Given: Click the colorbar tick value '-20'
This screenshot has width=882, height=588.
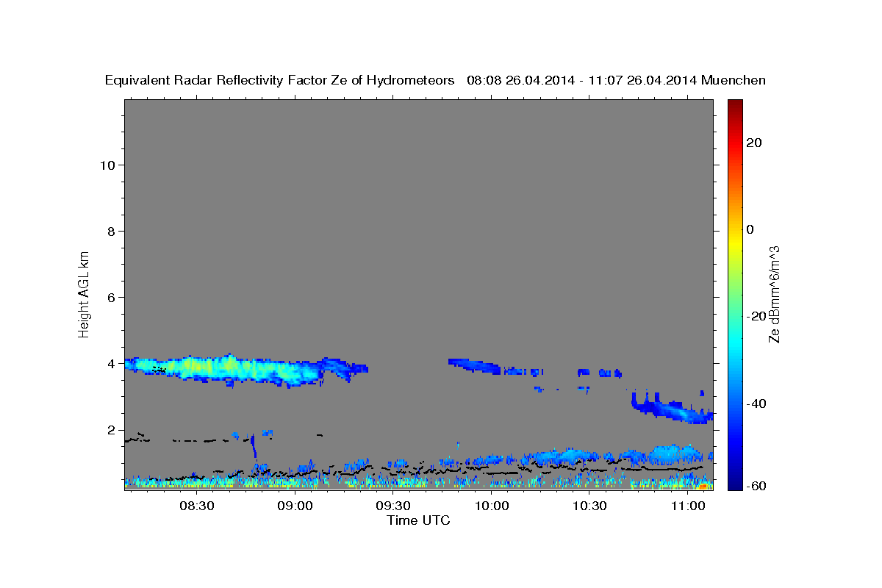Looking at the screenshot, I should (x=756, y=316).
